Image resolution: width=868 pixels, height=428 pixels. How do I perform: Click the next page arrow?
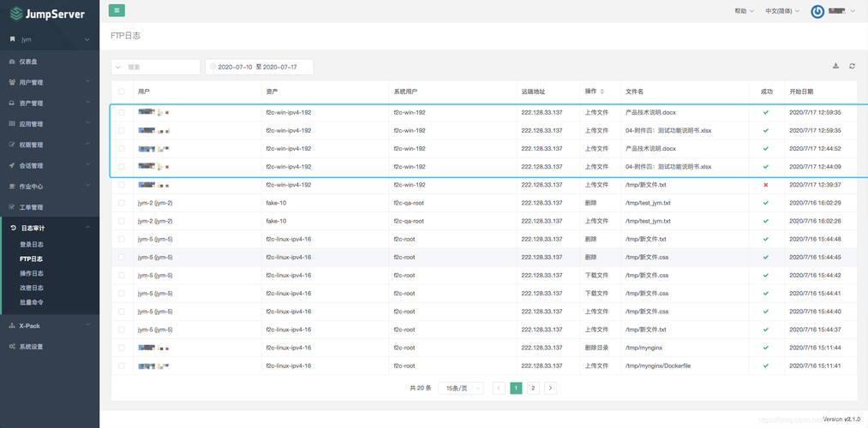pyautogui.click(x=550, y=388)
